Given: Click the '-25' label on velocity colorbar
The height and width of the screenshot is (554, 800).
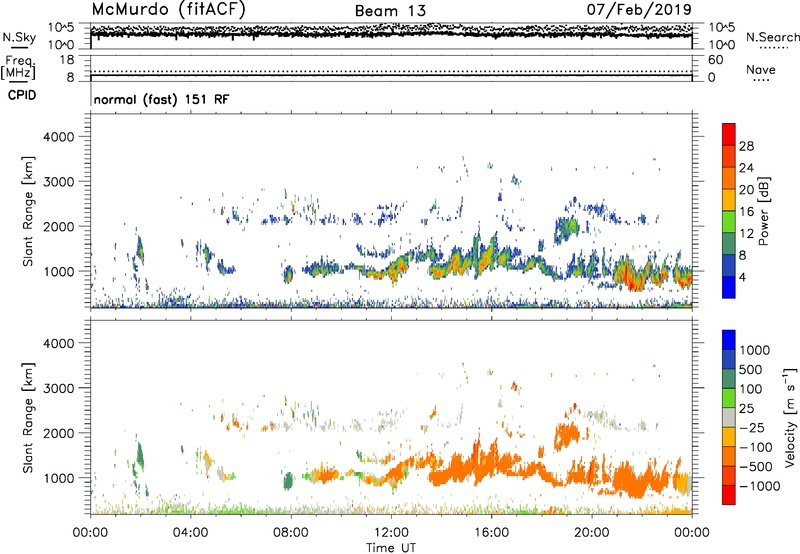Looking at the screenshot, I should [752, 427].
